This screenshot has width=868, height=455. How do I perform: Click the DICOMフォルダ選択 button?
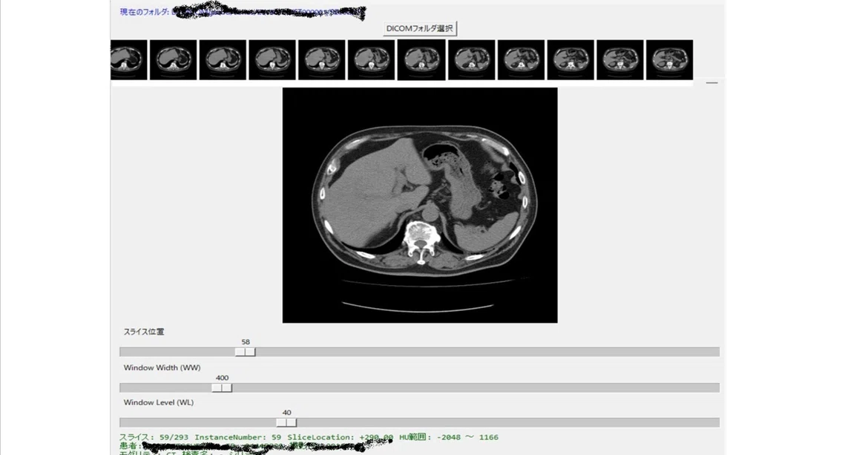(x=420, y=28)
